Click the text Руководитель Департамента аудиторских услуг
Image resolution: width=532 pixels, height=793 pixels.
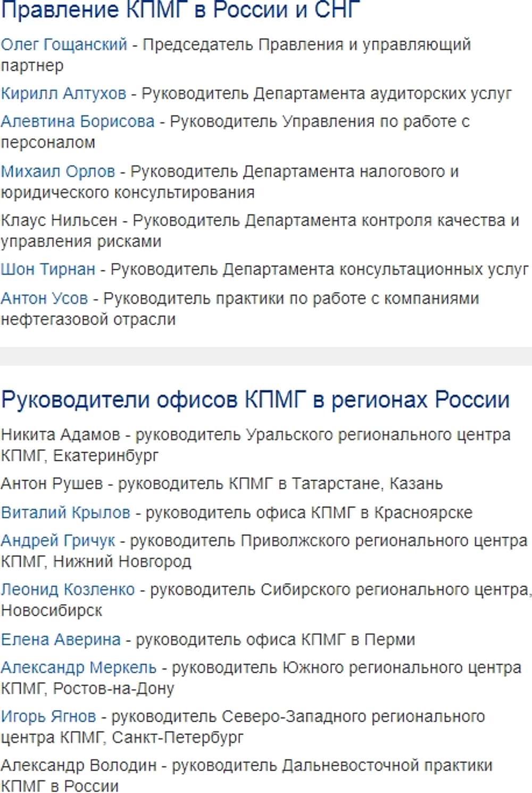coord(327,94)
